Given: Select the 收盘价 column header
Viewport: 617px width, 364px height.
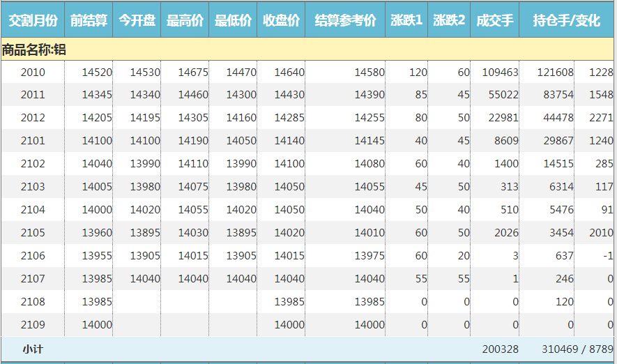Looking at the screenshot, I should click(281, 21).
